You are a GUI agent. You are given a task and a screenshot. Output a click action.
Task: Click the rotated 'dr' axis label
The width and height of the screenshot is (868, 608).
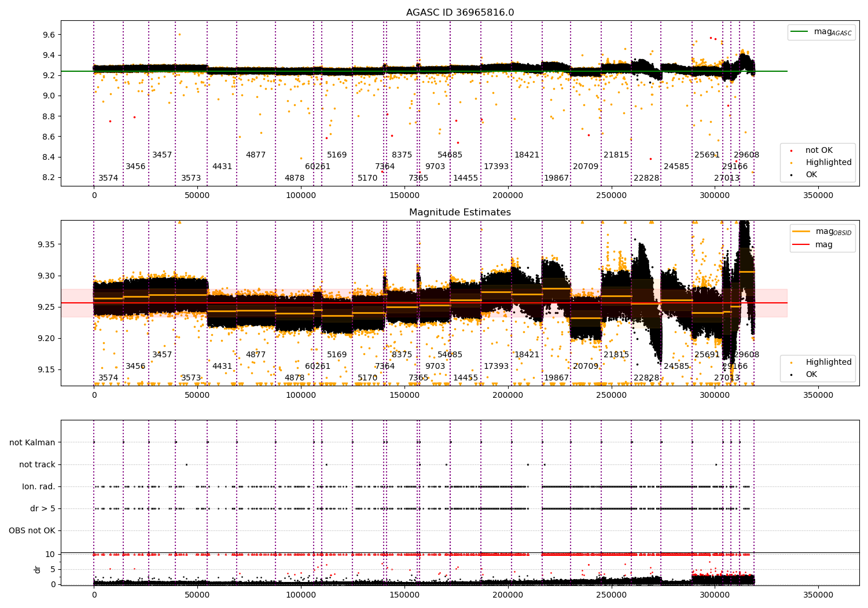(38, 569)
